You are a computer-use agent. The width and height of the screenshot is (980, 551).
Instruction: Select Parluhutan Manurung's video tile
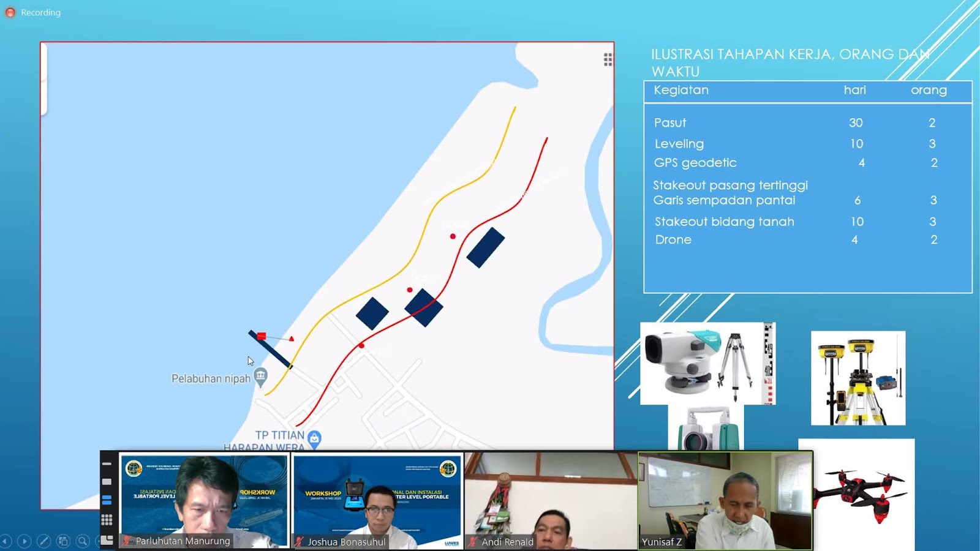click(203, 500)
